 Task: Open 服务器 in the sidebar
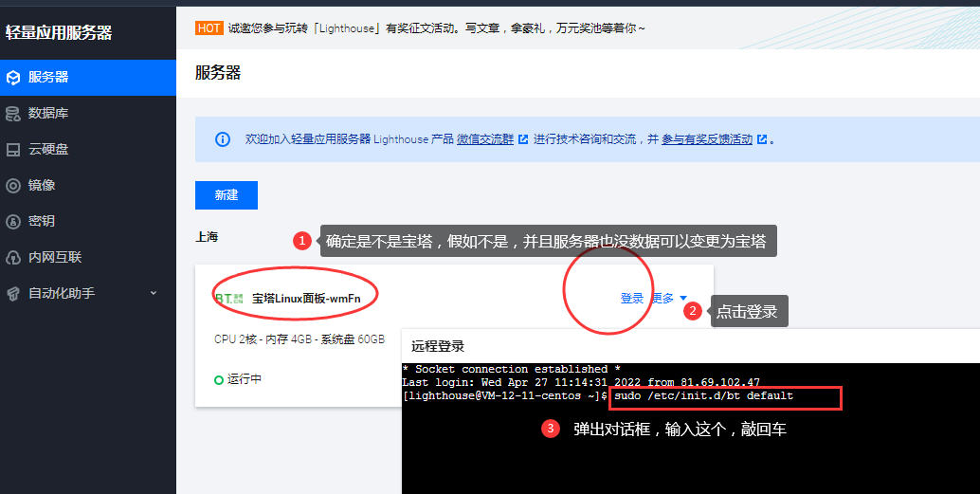(x=87, y=78)
